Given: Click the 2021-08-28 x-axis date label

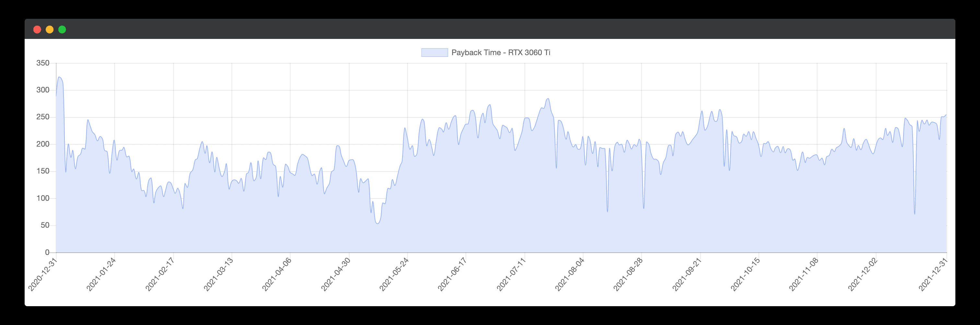Looking at the screenshot, I should pyautogui.click(x=628, y=274).
